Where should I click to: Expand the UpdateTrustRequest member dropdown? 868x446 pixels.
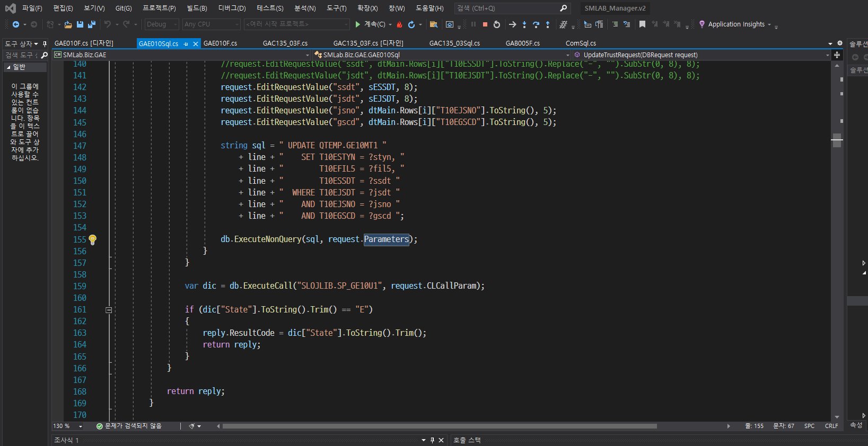click(x=827, y=55)
